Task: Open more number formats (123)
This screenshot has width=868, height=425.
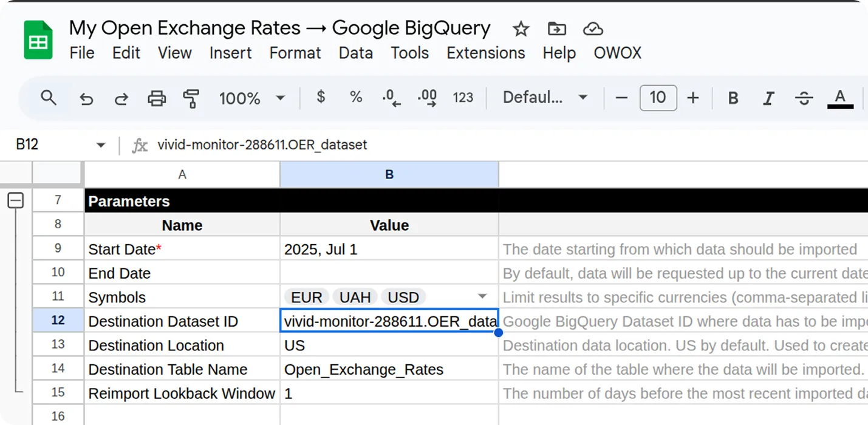Action: [463, 98]
